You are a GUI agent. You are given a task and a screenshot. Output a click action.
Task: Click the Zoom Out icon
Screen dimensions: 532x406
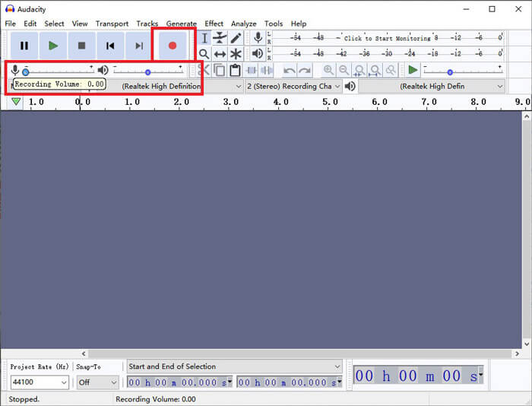(x=344, y=70)
